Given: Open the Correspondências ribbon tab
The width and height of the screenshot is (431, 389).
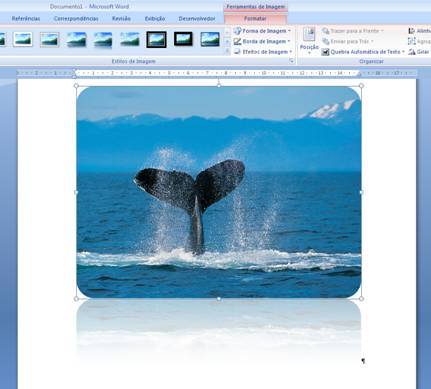Looking at the screenshot, I should point(76,19).
